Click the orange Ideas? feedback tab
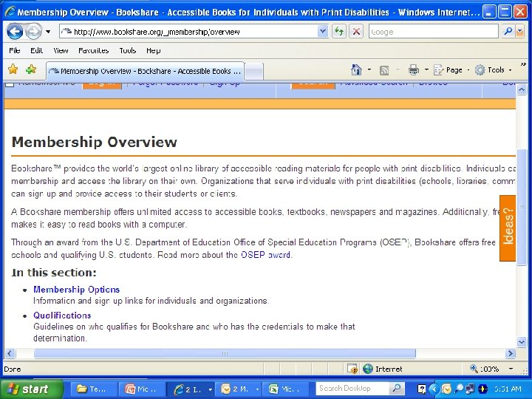This screenshot has width=532, height=399. tap(508, 228)
